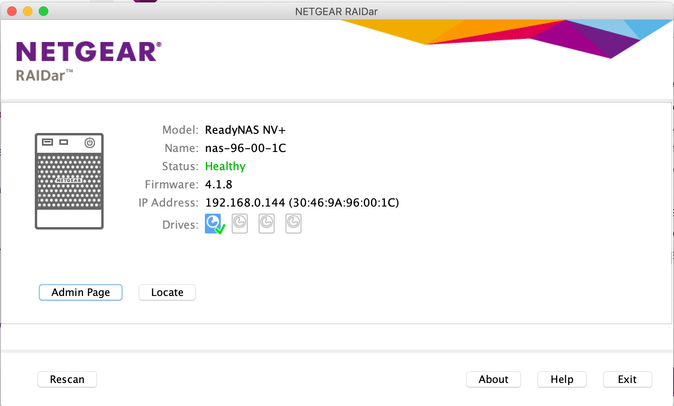Viewport: 674px width, 406px height.
Task: Maximize the window with the green button
Action: pyautogui.click(x=44, y=10)
